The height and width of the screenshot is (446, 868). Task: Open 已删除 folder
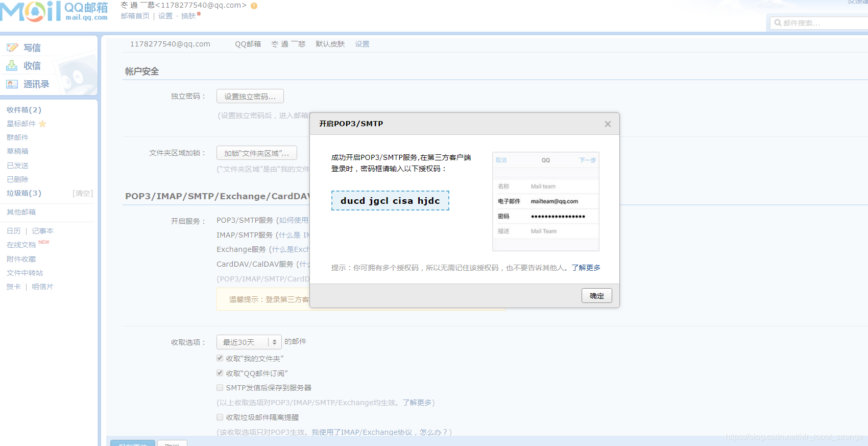pos(17,179)
